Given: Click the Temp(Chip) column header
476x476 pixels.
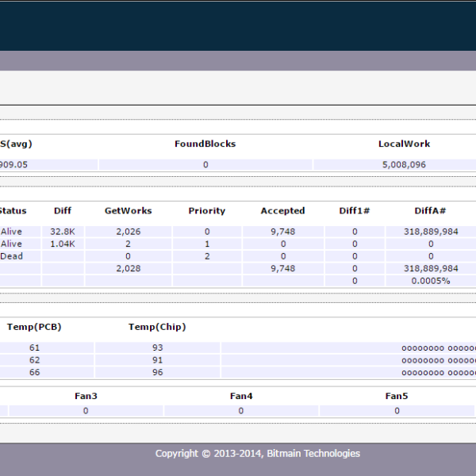Looking at the screenshot, I should coord(157,327).
